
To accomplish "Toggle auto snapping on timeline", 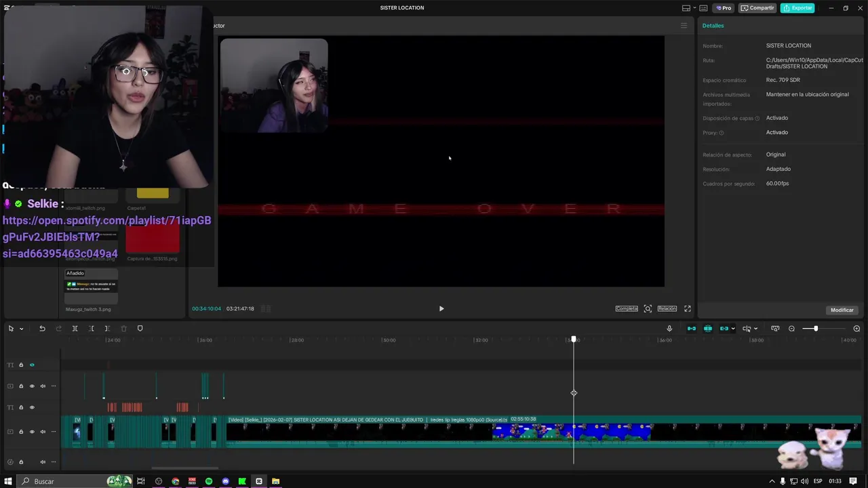I will 708,329.
